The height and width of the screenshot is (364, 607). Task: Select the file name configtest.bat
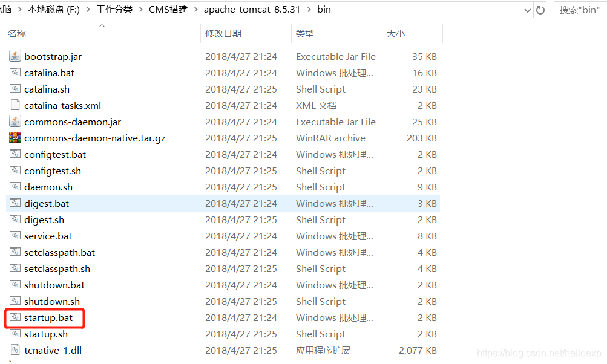point(55,154)
